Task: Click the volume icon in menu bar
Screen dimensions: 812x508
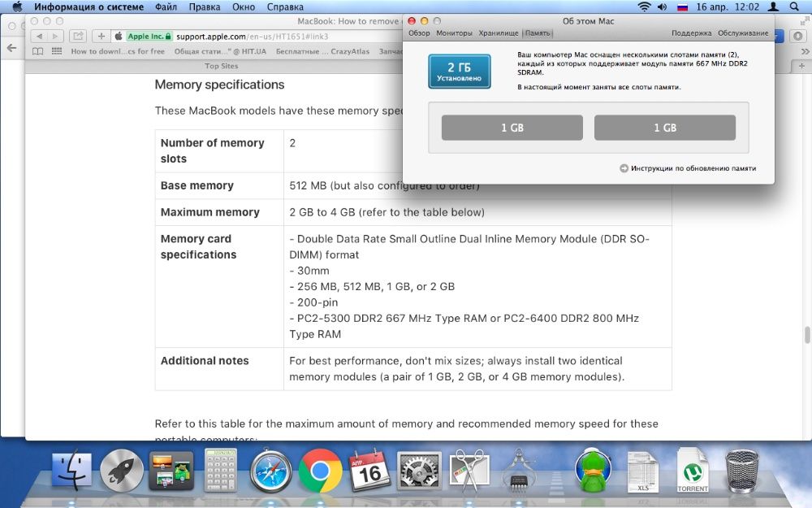Action: tap(663, 7)
